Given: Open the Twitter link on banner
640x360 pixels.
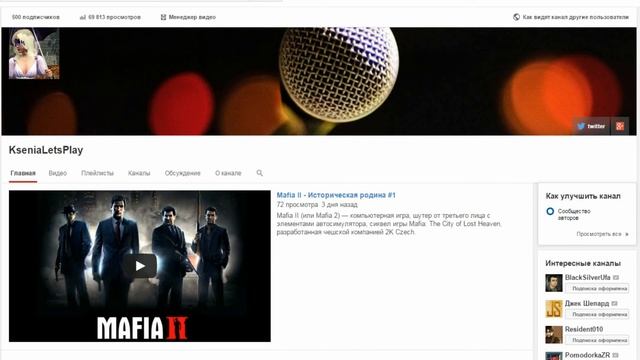Looking at the screenshot, I should pos(591,126).
